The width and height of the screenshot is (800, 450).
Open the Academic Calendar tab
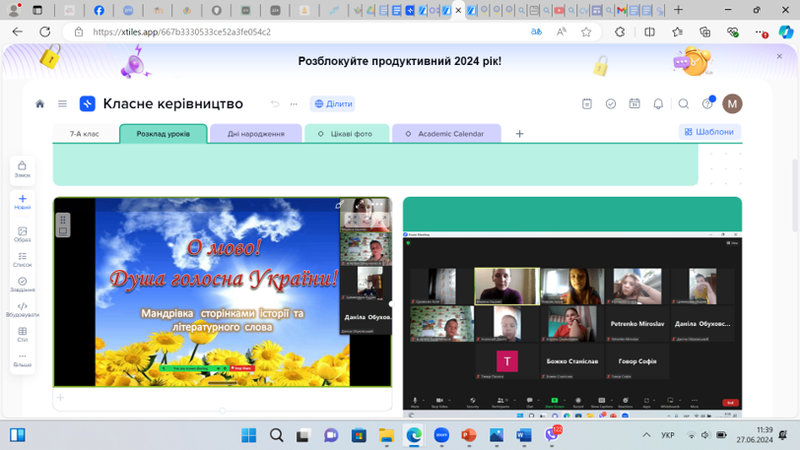coord(446,134)
